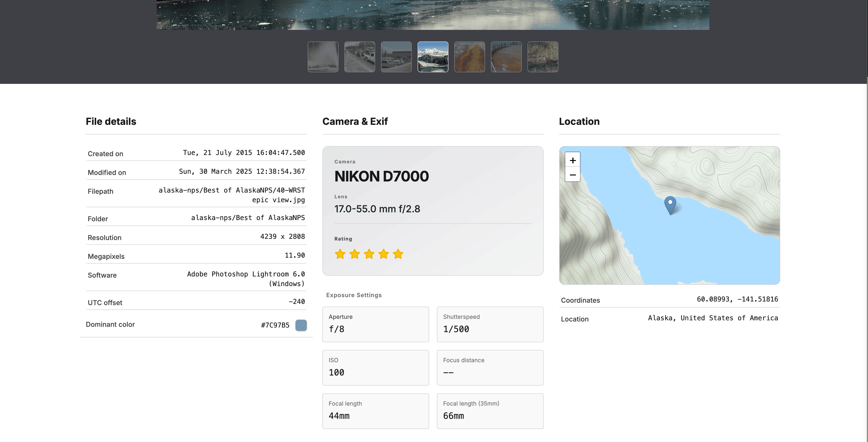
Task: Click the first rating star
Action: [x=340, y=254]
